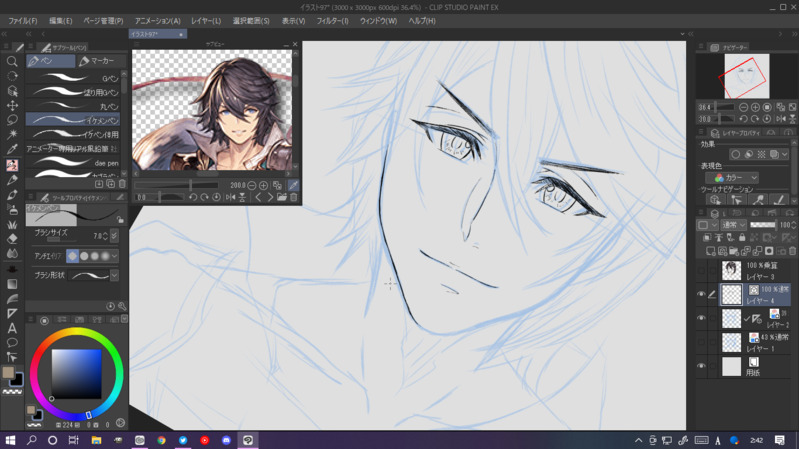Open the blend mode 通常 dropdown
The image size is (799, 449).
click(734, 225)
